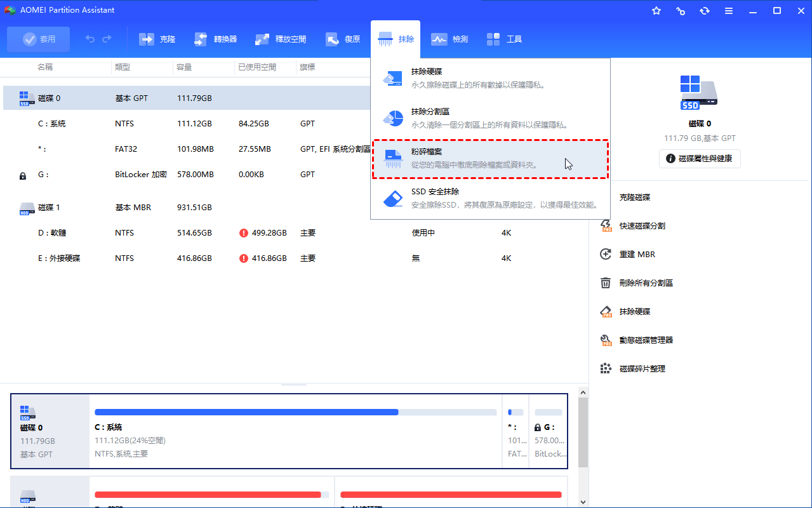This screenshot has width=812, height=508.
Task: Click the 磁碟 0 SSD icon in list
Action: 27,98
